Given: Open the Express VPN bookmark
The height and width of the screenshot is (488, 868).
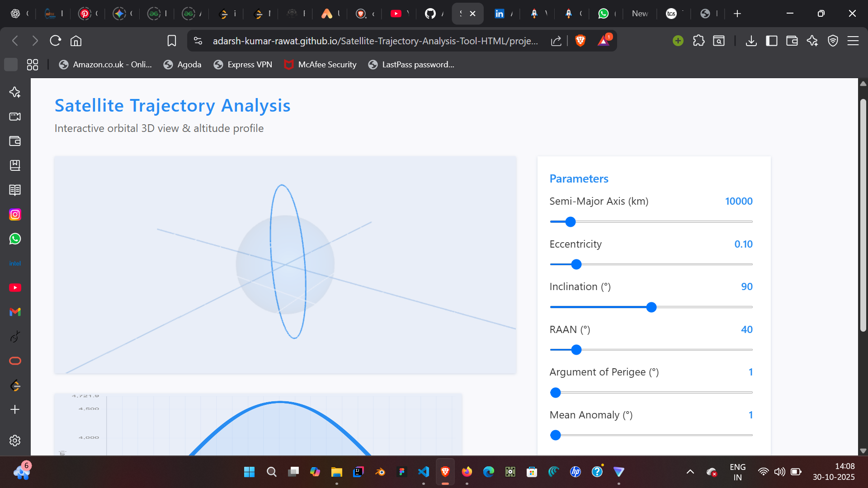Looking at the screenshot, I should point(243,64).
